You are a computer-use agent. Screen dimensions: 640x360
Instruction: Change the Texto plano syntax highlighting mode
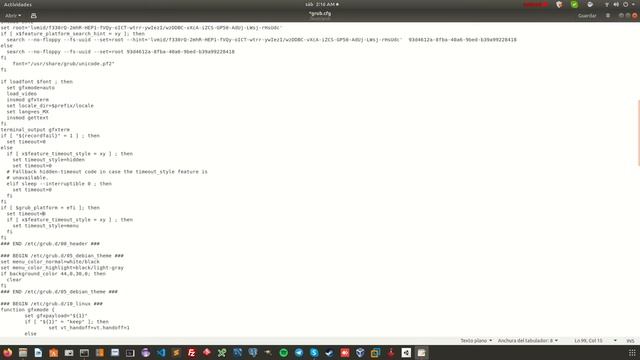[x=476, y=340]
